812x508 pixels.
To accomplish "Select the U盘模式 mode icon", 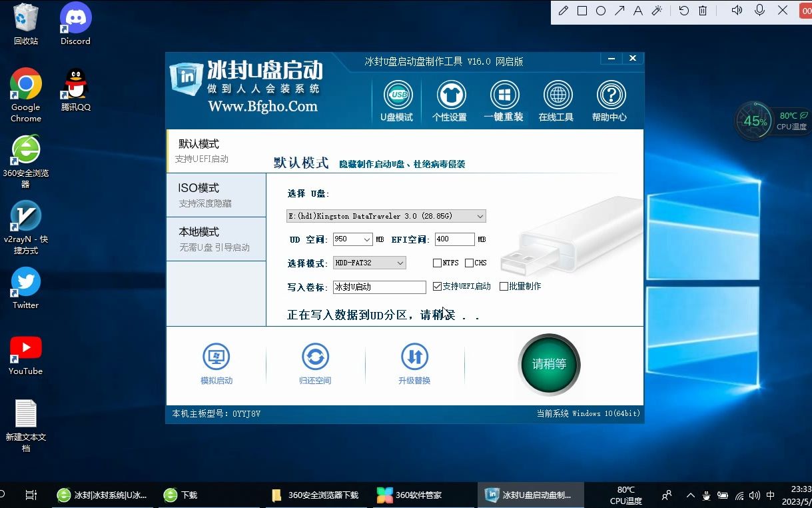I will (396, 99).
